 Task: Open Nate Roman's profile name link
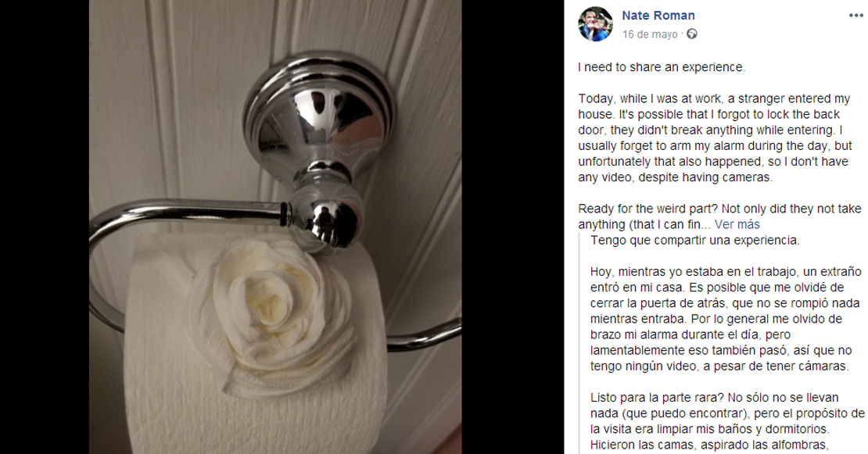coord(658,16)
